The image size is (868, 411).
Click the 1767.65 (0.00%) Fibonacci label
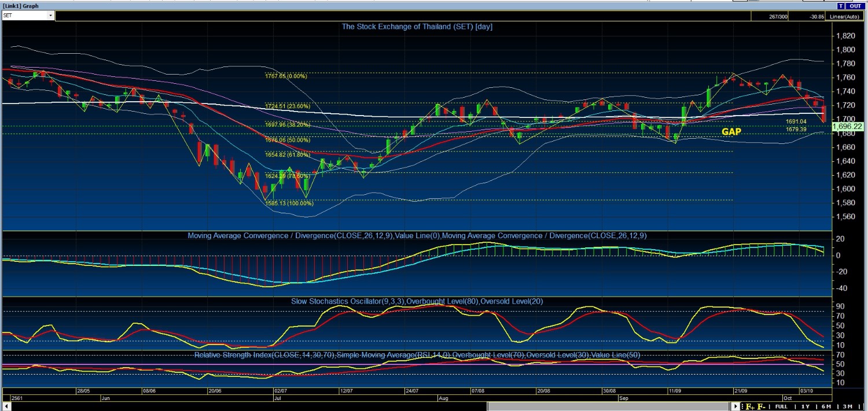click(x=286, y=76)
